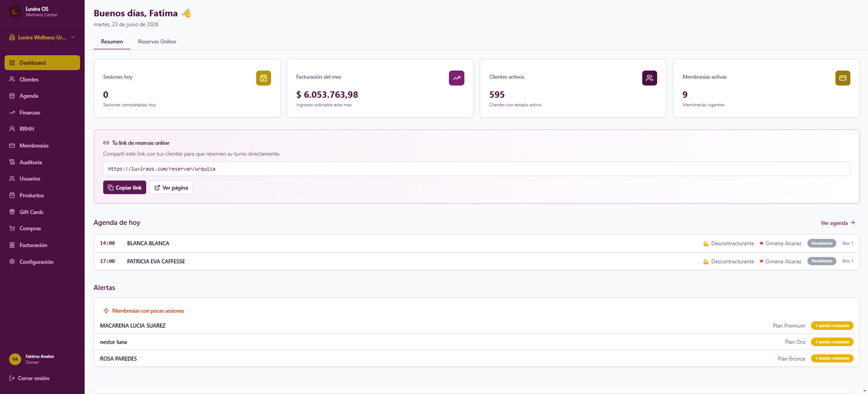The image size is (868, 394).
Task: Open the 14:00 BLANCA BLANCA appointment
Action: pos(476,243)
